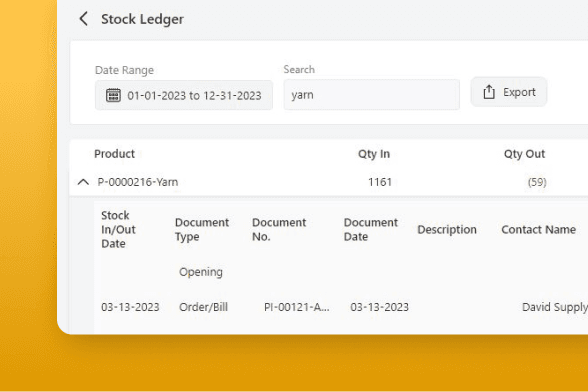Click the share icon on Export

[489, 92]
